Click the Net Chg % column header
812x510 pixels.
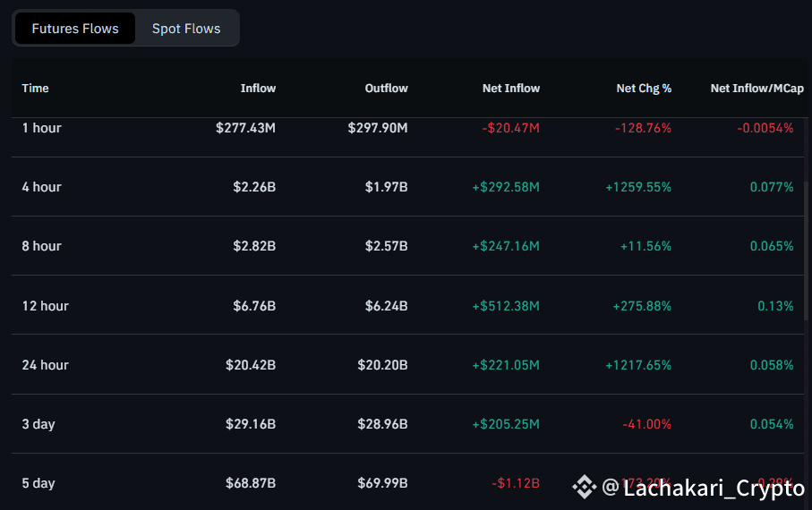[x=644, y=89]
